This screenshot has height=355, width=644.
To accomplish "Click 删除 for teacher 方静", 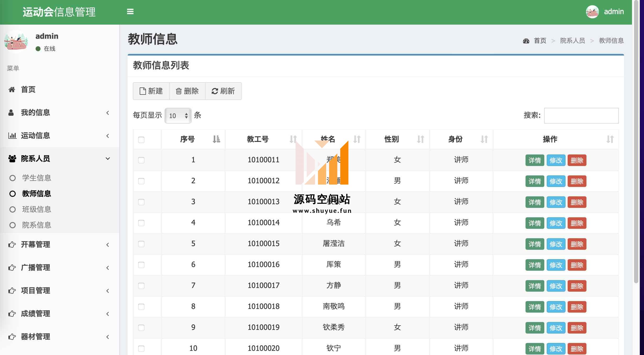I will (x=577, y=286).
